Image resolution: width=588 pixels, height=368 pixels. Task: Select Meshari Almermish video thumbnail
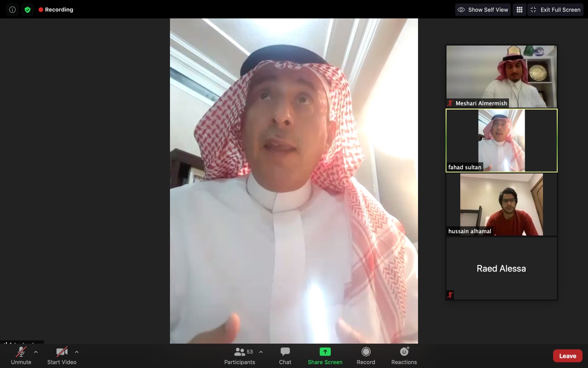(x=501, y=76)
